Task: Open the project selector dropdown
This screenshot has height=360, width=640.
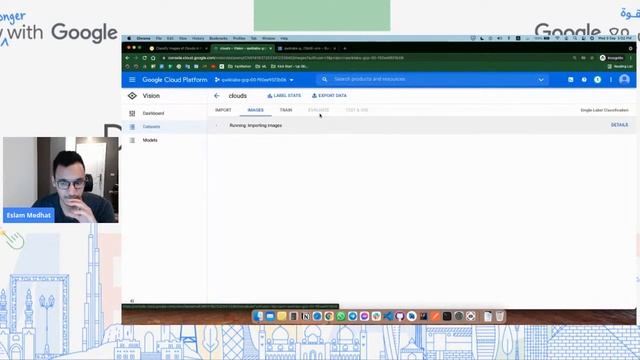Action: (x=254, y=80)
